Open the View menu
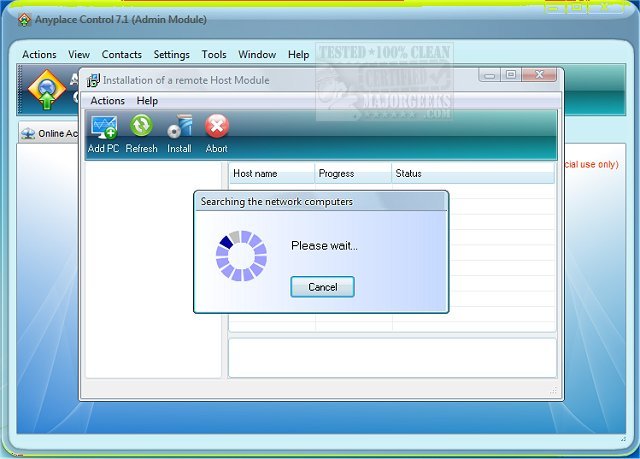640x459 pixels. pos(79,54)
